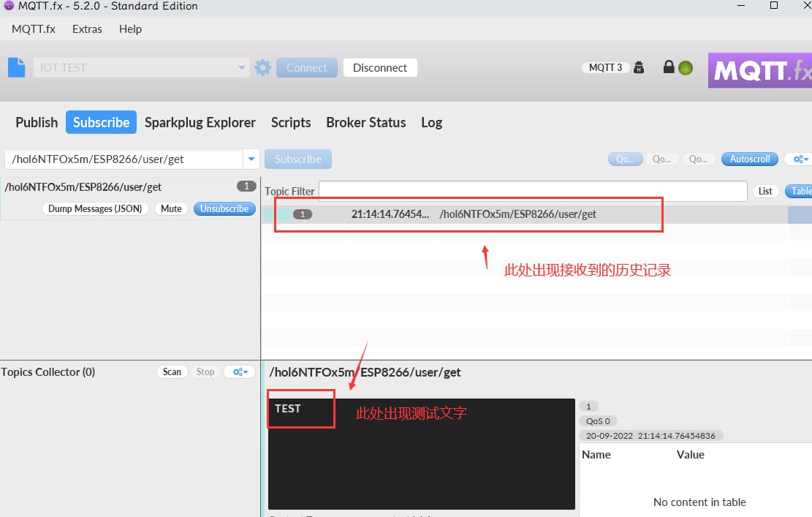812x517 pixels.
Task: Switch message view to List
Action: pyautogui.click(x=765, y=191)
